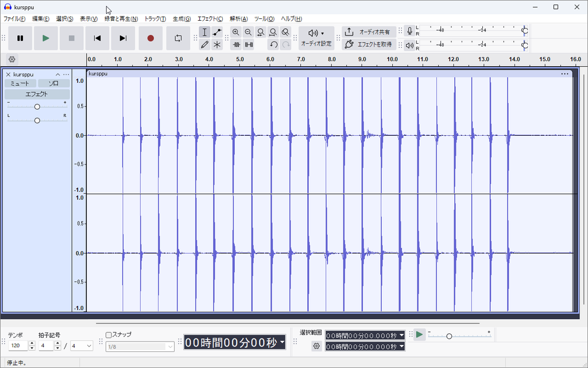The height and width of the screenshot is (368, 588).
Task: Click the エフェクトを取得 button
Action: [x=369, y=44]
